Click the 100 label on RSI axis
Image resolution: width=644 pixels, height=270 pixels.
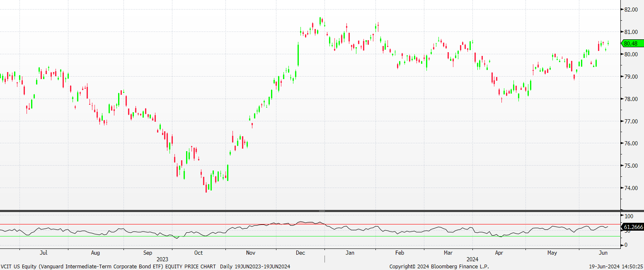pos(628,216)
